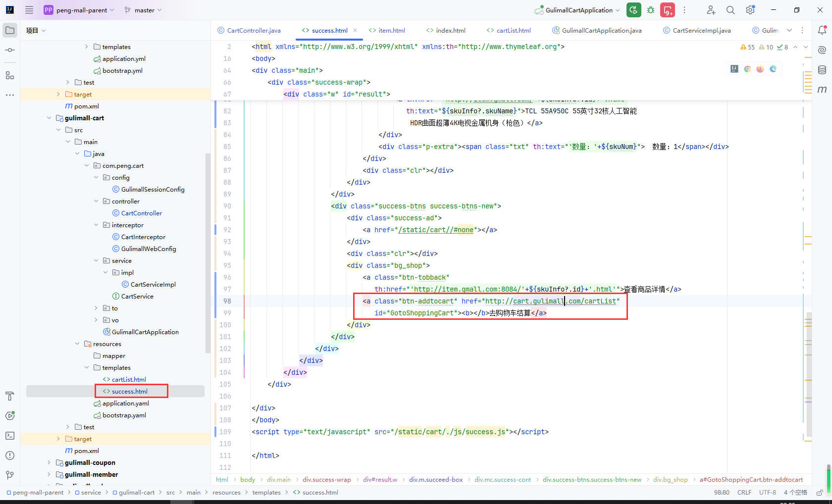
Task: Open the Maven tool window
Action: click(x=822, y=89)
